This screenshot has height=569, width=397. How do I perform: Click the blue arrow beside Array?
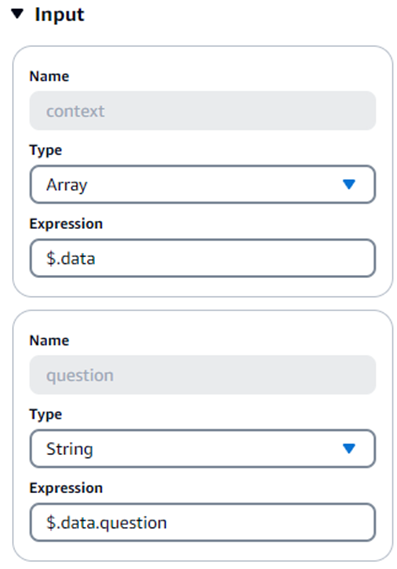(349, 184)
